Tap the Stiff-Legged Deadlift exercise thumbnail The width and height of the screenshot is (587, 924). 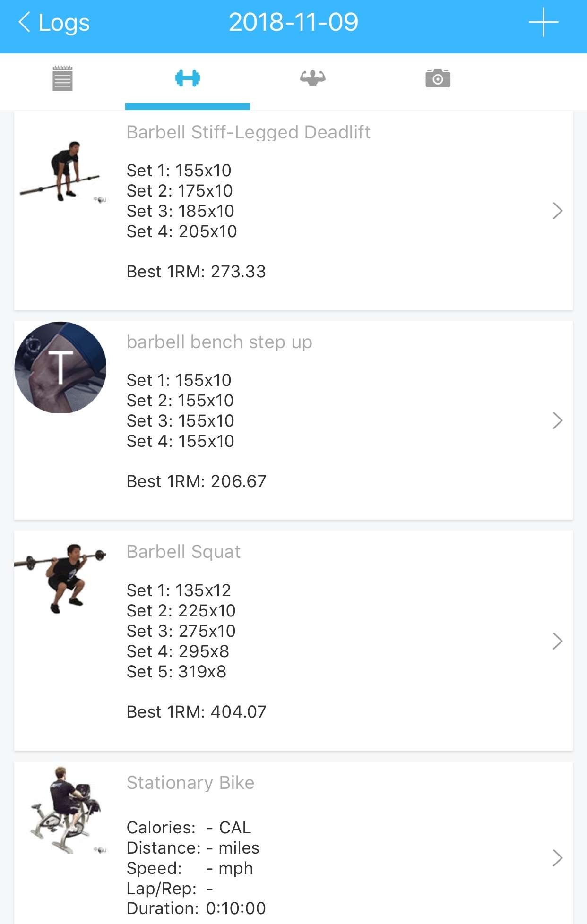[61, 172]
